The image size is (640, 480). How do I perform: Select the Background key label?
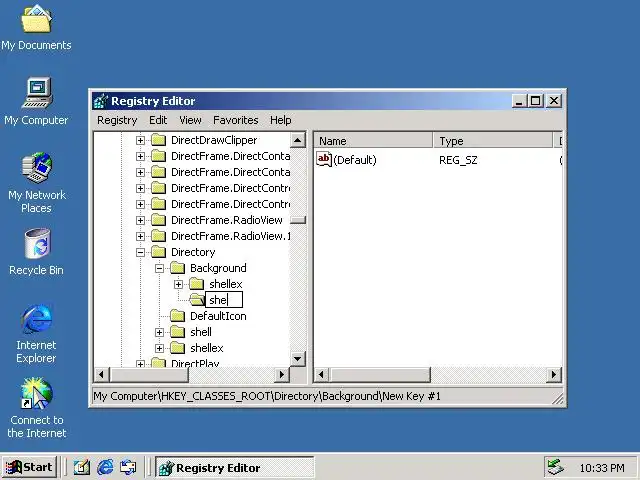(218, 268)
